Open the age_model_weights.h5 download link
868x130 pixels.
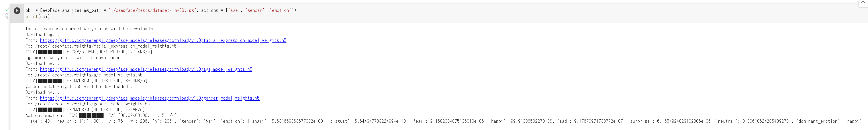(x=146, y=69)
